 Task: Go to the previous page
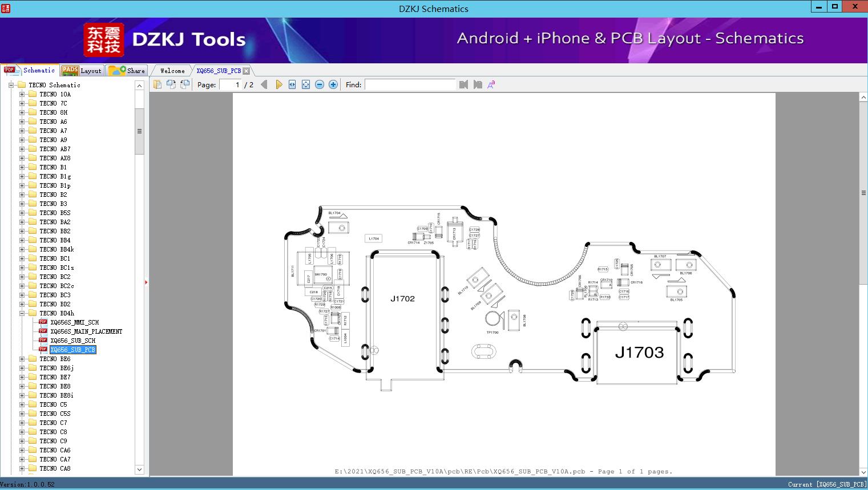pyautogui.click(x=264, y=84)
